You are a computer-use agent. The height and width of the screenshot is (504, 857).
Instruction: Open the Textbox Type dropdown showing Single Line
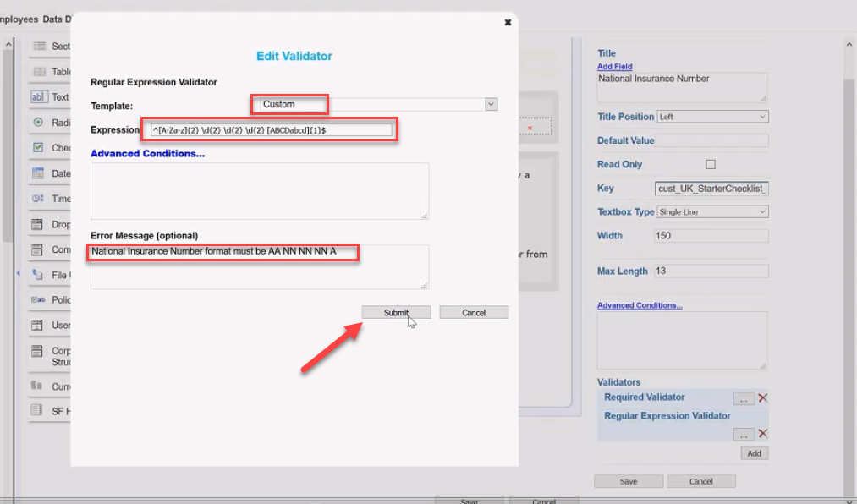tap(712, 212)
